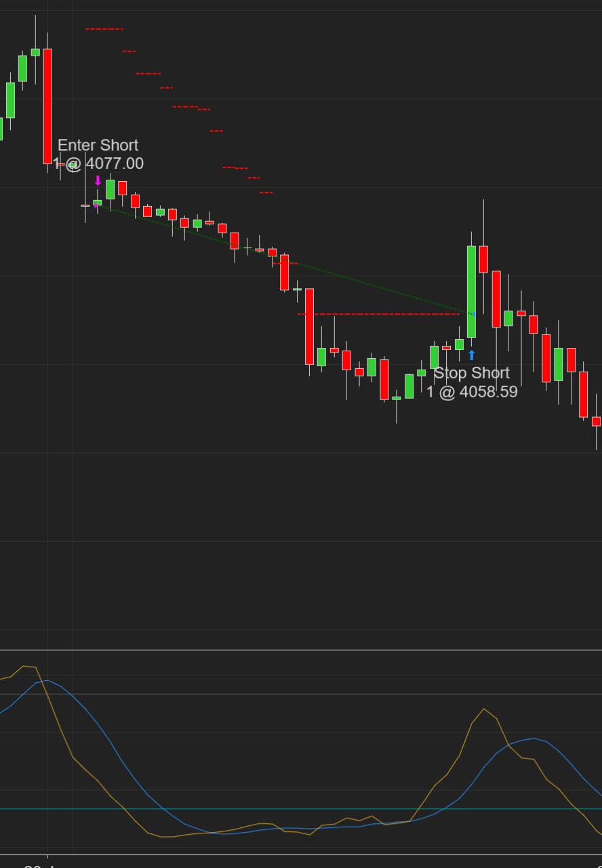602x868 pixels.
Task: Click the magenta Enter Short down arrow
Action: [98, 180]
